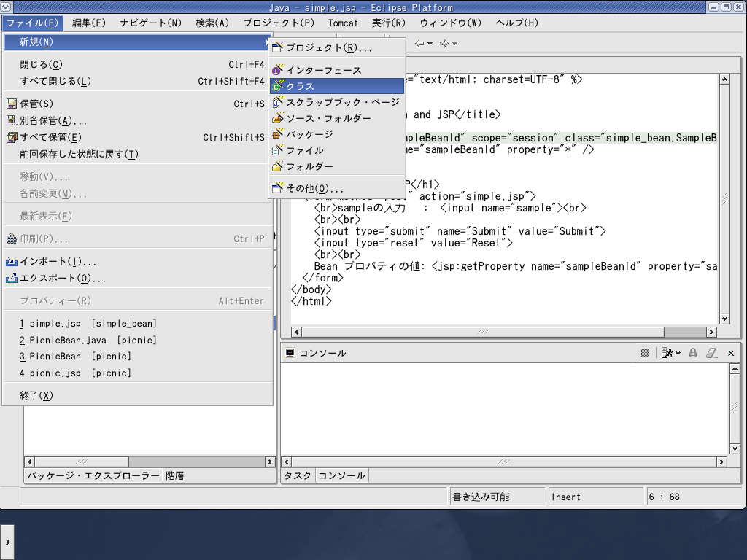
Task: Open the ナビゲート(N) menu
Action: click(x=150, y=23)
